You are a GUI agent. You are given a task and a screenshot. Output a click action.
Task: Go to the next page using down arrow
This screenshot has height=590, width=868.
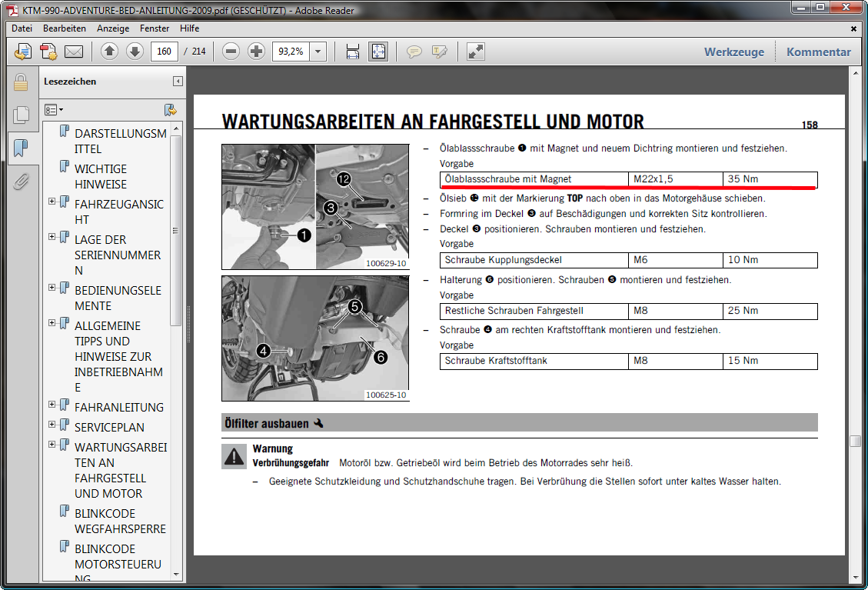click(x=135, y=52)
